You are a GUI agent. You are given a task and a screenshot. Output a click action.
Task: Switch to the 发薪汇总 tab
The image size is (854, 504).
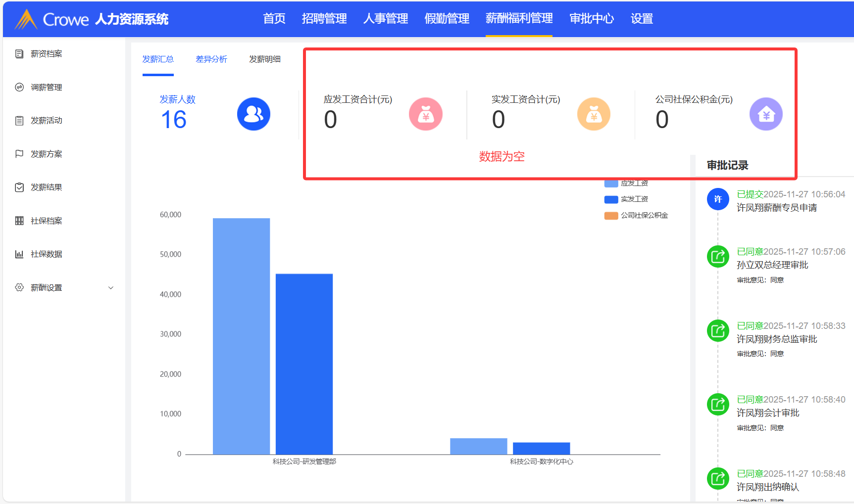[158, 59]
